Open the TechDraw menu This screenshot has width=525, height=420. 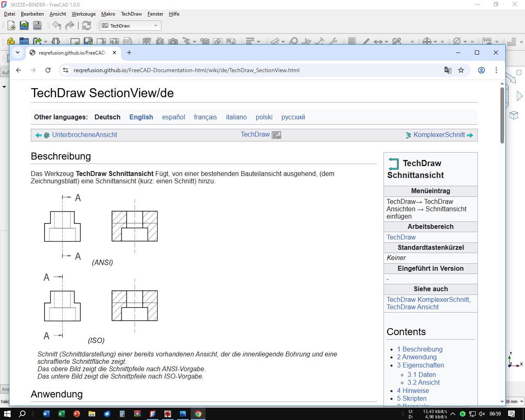[x=131, y=14]
